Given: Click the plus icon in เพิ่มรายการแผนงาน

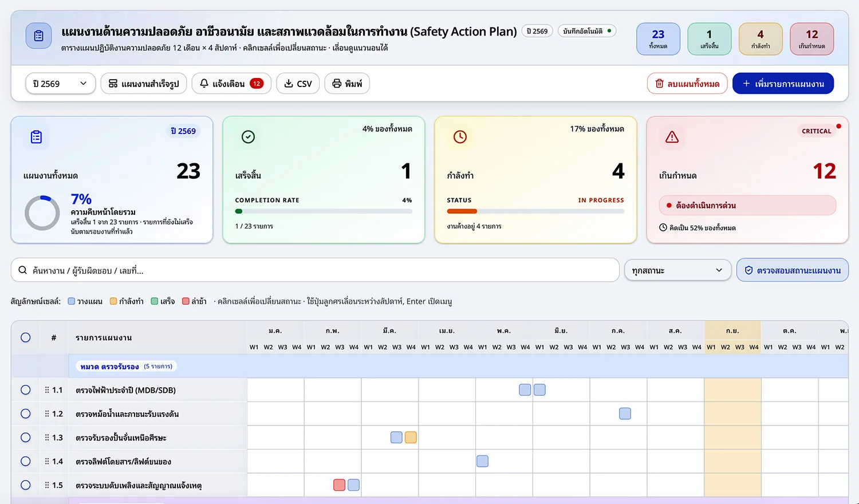Looking at the screenshot, I should (746, 84).
